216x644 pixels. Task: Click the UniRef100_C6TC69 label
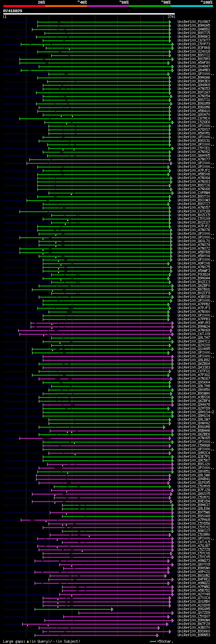(x=194, y=211)
